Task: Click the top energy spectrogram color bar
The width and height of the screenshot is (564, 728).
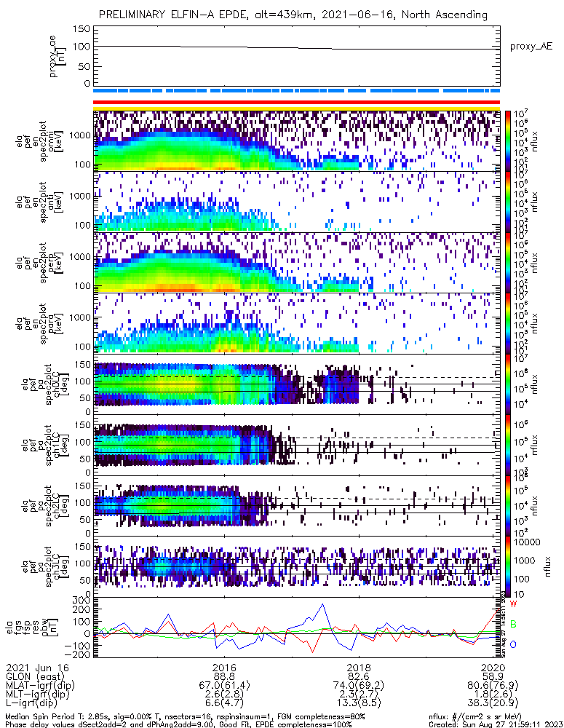Action: click(x=507, y=141)
